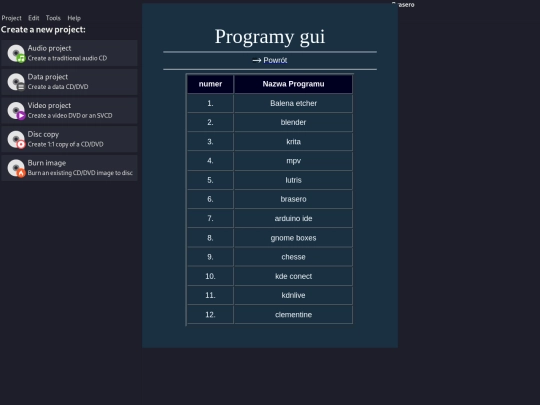
Task: Click the number cell '10.'
Action: [x=210, y=276]
